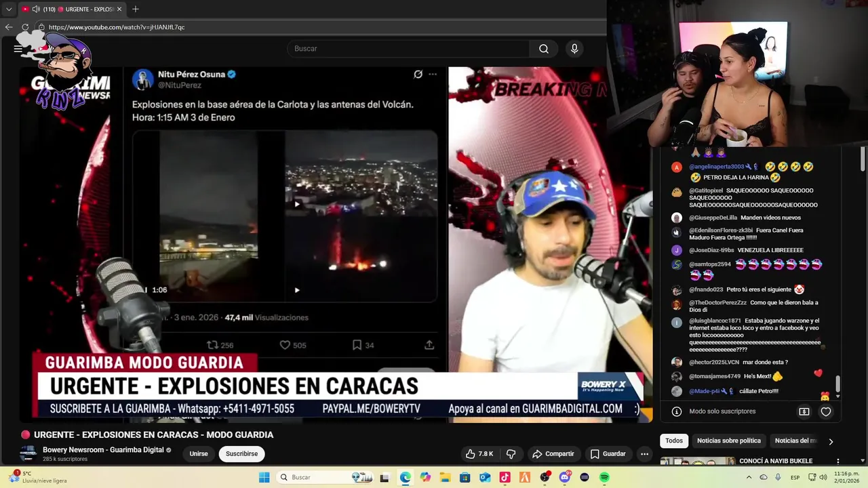Viewport: 868px width, 488px height.
Task: Close the URGENTE - EXPLOS YouTube tab
Action: [x=119, y=9]
